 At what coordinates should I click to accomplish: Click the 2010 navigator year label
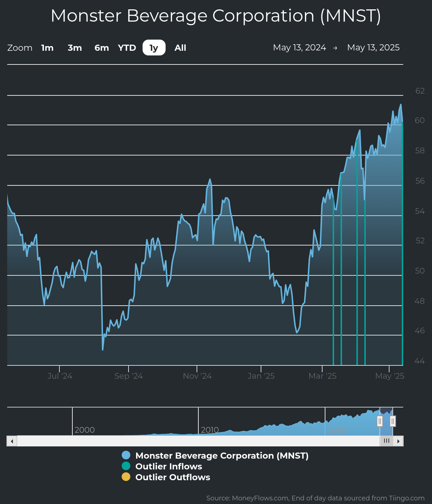pos(210,430)
